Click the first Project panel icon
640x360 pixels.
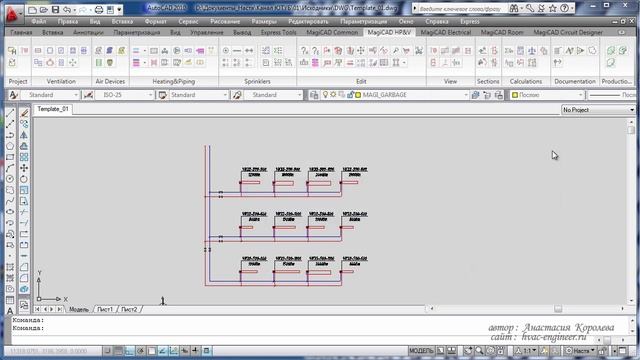tap(12, 51)
